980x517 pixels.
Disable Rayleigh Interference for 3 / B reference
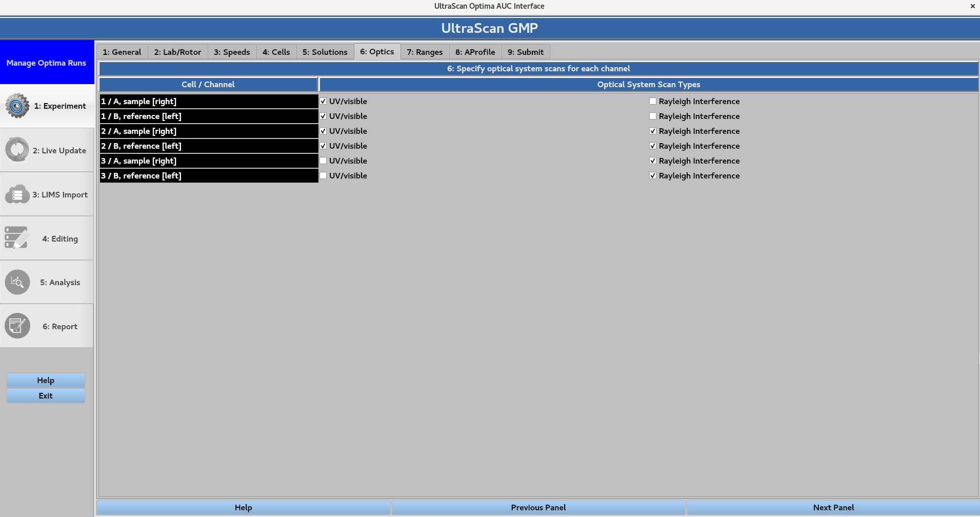pyautogui.click(x=652, y=175)
